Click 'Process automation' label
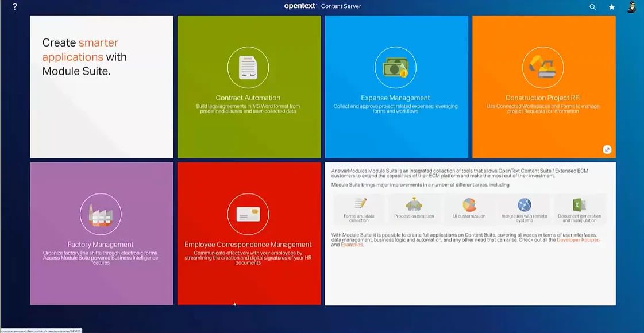The height and width of the screenshot is (333, 644). click(414, 216)
